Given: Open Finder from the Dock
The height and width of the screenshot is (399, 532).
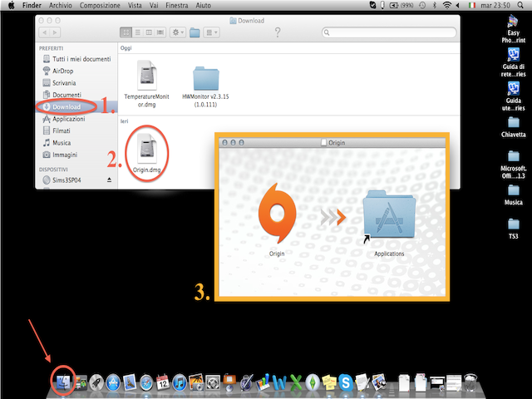Looking at the screenshot, I should click(x=63, y=382).
